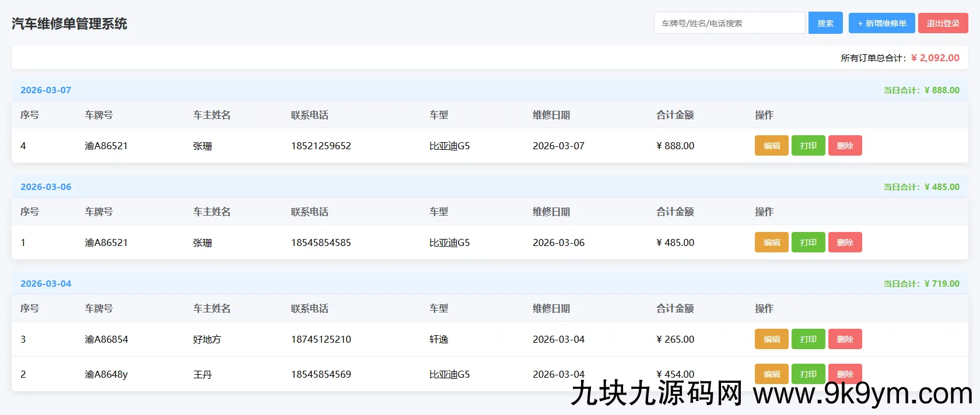Edit order 4 for 张珊 dated 2026-03-07
The image size is (980, 415).
(771, 146)
